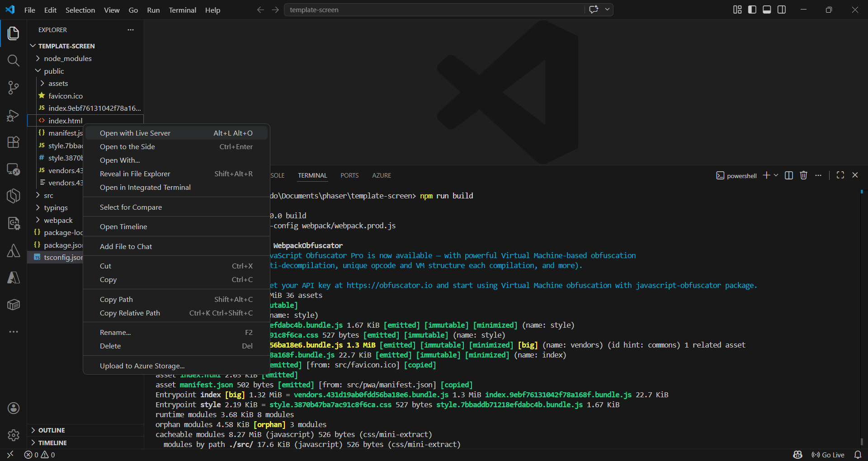This screenshot has width=868, height=461.
Task: Open the Remote Explorer view
Action: coord(14,169)
